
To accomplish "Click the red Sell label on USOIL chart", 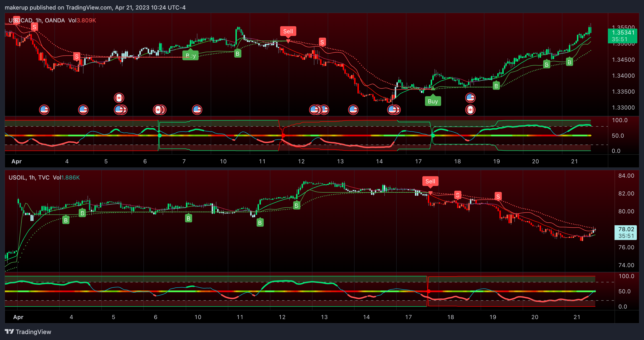I will pos(430,181).
